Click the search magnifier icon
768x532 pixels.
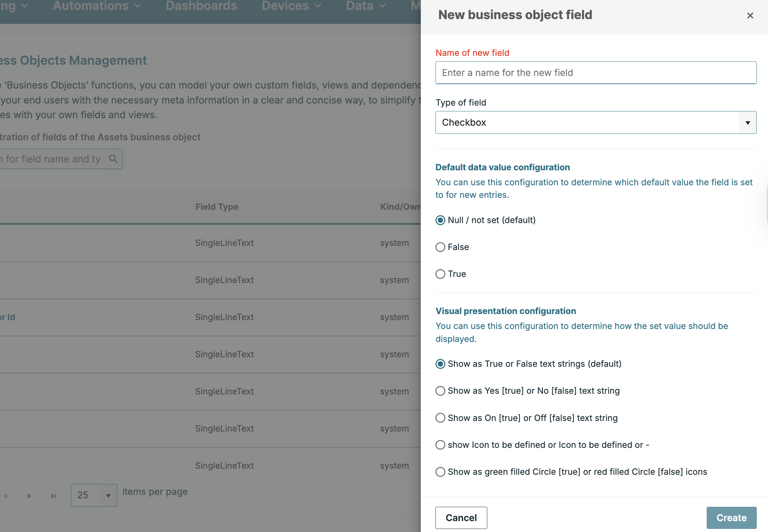(113, 159)
